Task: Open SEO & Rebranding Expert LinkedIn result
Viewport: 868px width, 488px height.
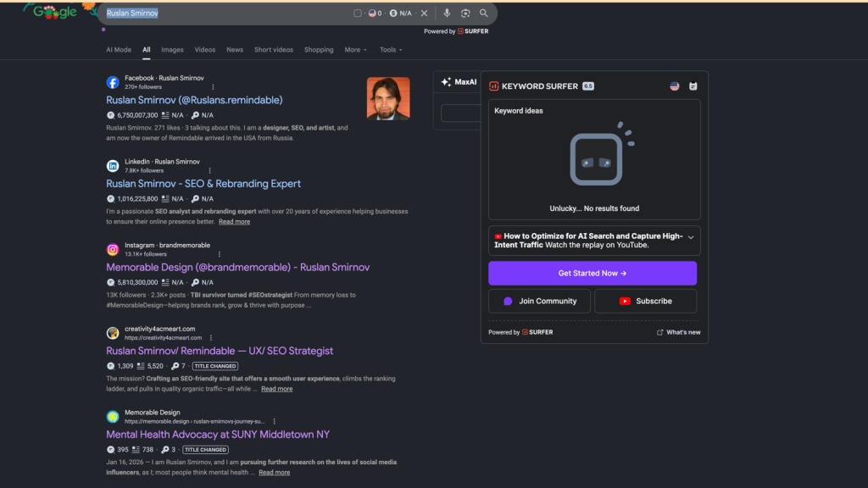Action: pos(203,184)
